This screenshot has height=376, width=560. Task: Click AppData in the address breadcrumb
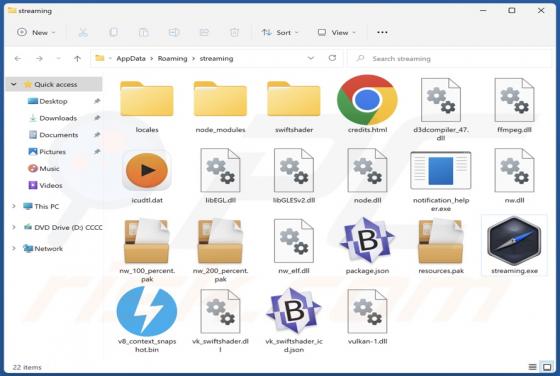click(x=131, y=59)
